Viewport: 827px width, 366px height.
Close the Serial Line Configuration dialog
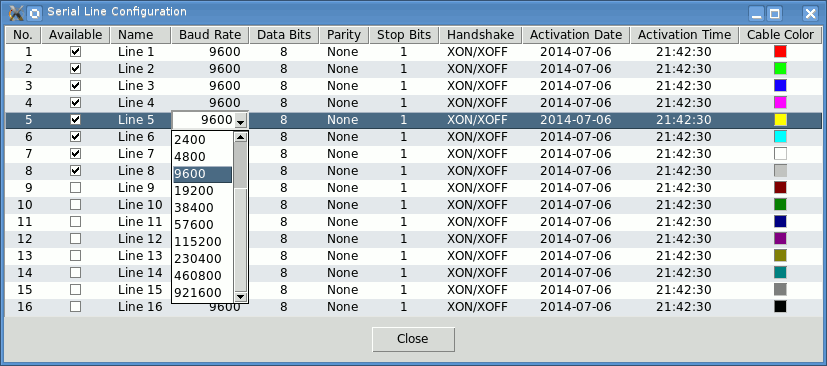pos(413,339)
